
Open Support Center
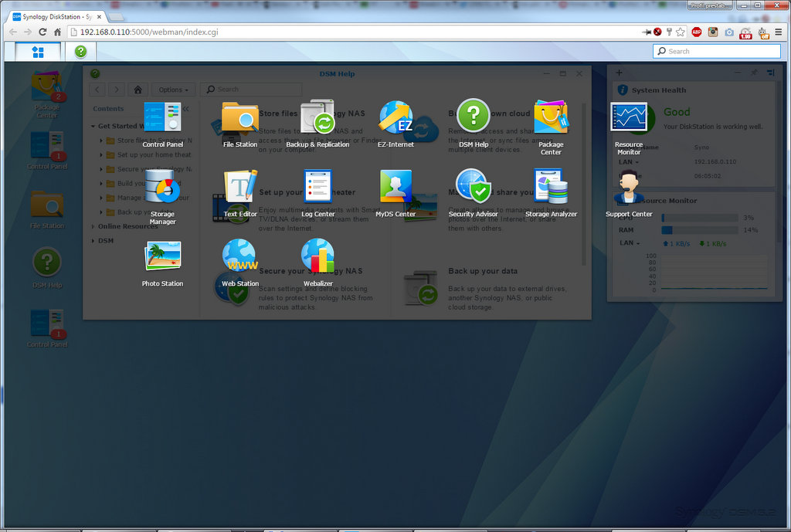click(629, 194)
